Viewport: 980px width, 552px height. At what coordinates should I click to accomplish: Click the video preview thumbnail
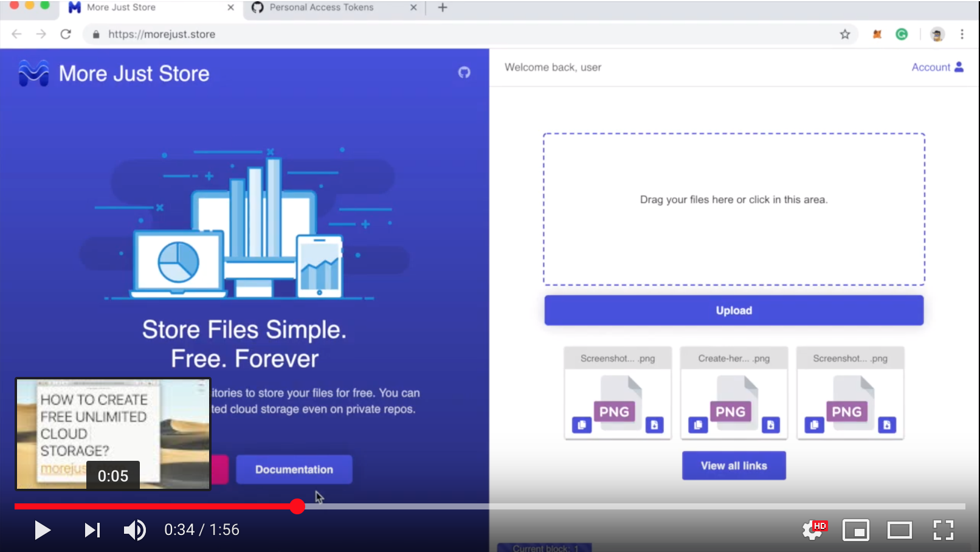[x=113, y=434]
